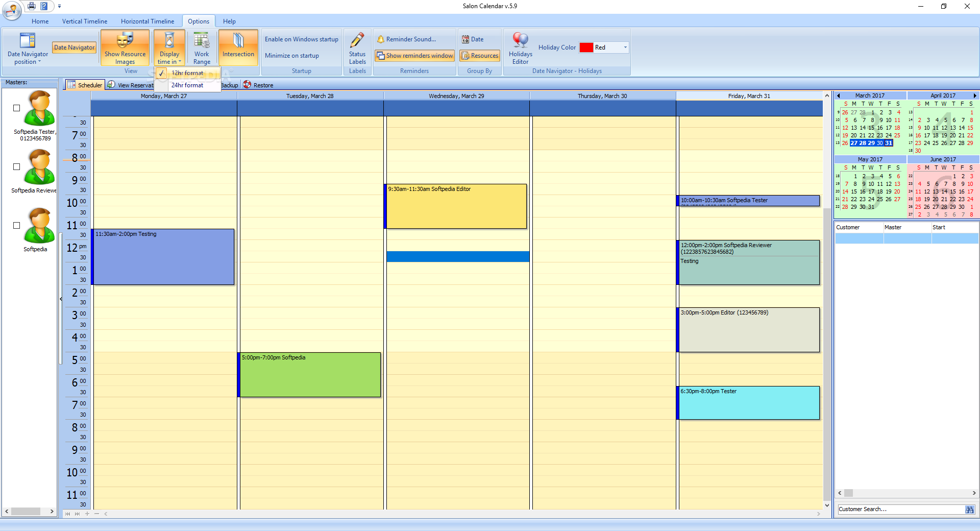Click the Master column header
This screenshot has height=531, width=980.
point(908,227)
